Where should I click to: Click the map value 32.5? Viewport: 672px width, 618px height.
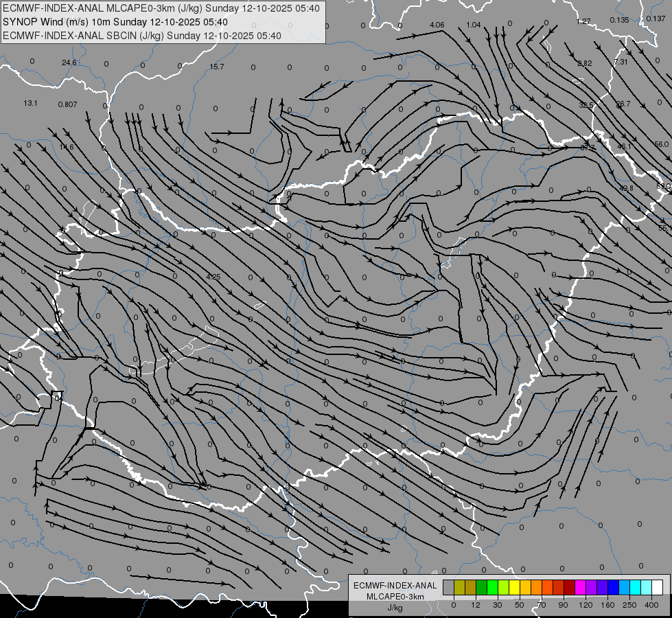point(586,106)
